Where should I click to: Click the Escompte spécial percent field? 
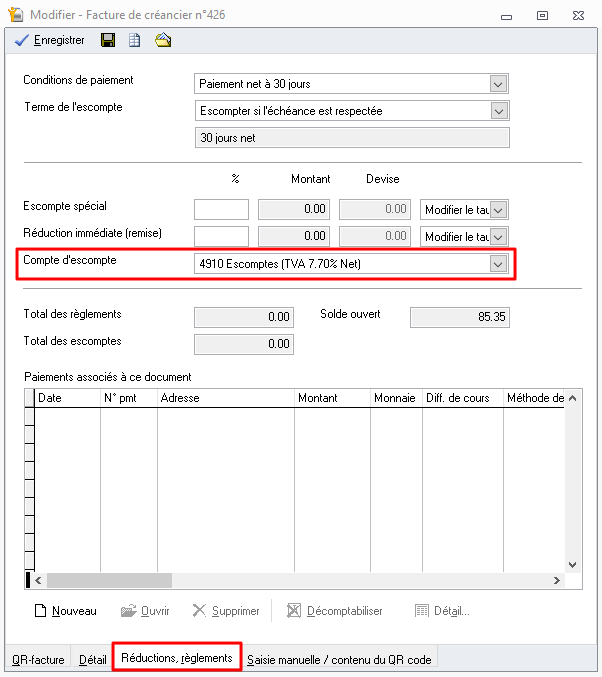point(221,210)
